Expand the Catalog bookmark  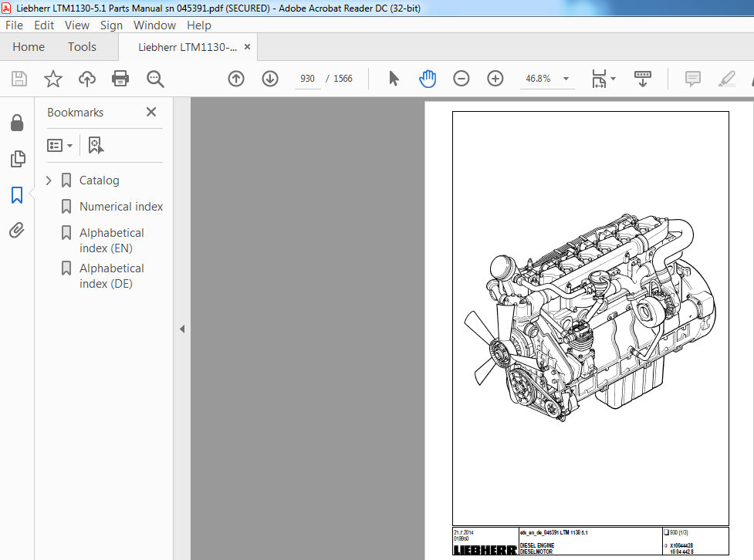click(49, 180)
